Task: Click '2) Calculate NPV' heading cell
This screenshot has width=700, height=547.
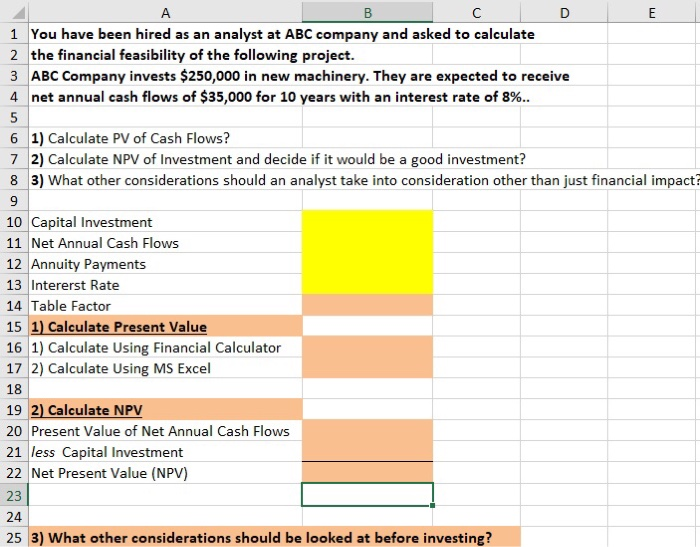Action: pos(166,410)
